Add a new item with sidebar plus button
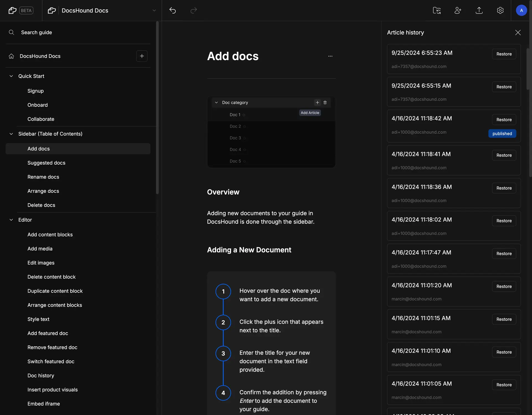This screenshot has height=415, width=532. click(x=142, y=56)
